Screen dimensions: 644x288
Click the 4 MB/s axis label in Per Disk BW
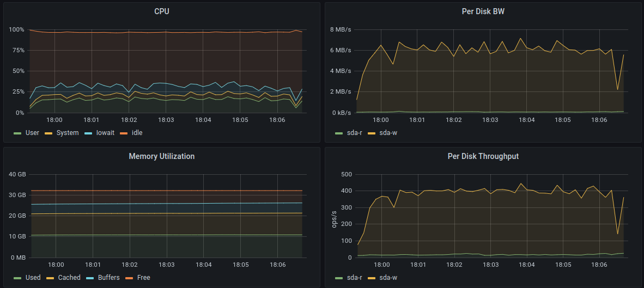pos(341,71)
